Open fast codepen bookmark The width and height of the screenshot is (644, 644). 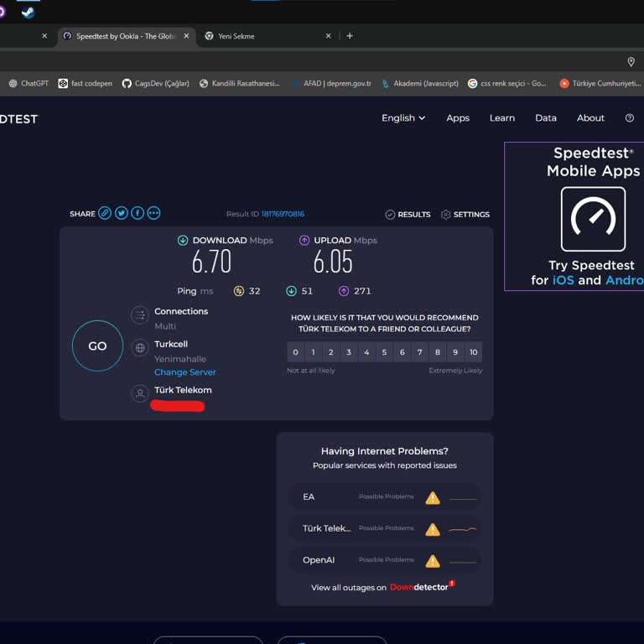(x=85, y=83)
